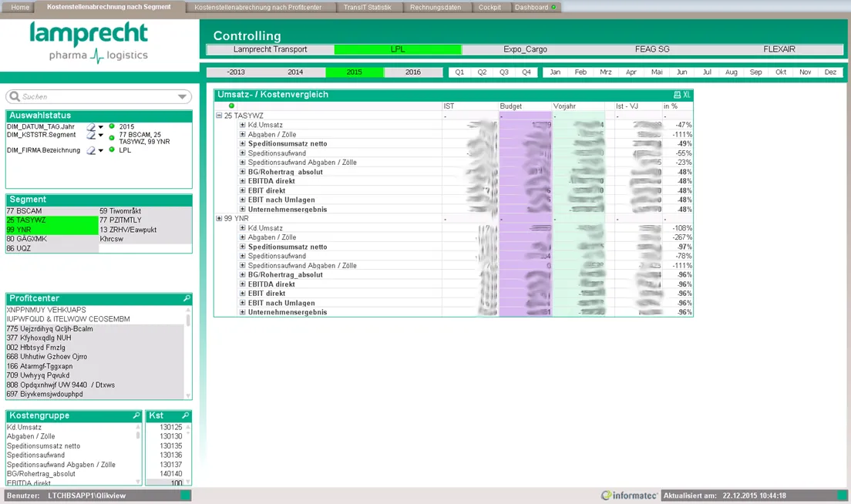The height and width of the screenshot is (504, 851).
Task: Open search icon in Kst panel header
Action: click(x=185, y=415)
